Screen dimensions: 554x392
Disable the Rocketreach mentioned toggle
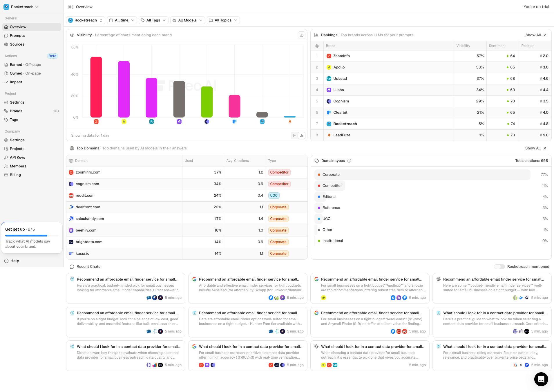(x=499, y=266)
